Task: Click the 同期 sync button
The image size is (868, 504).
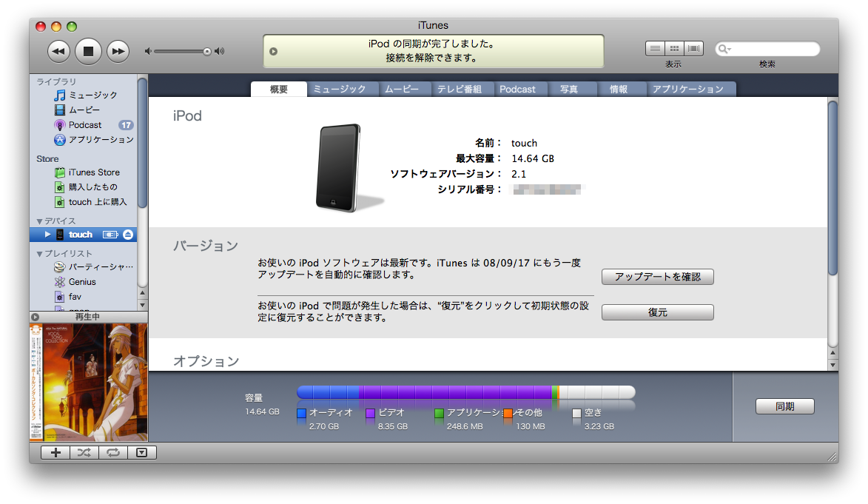Action: click(785, 406)
